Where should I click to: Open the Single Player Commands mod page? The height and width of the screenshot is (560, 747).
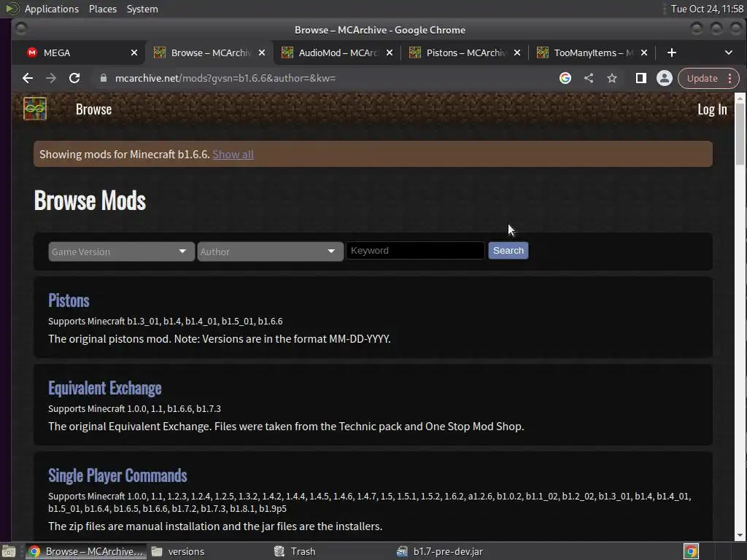point(117,475)
